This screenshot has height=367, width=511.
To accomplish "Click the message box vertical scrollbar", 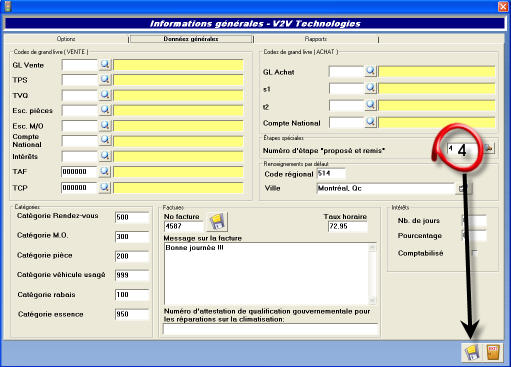I will tap(372, 273).
